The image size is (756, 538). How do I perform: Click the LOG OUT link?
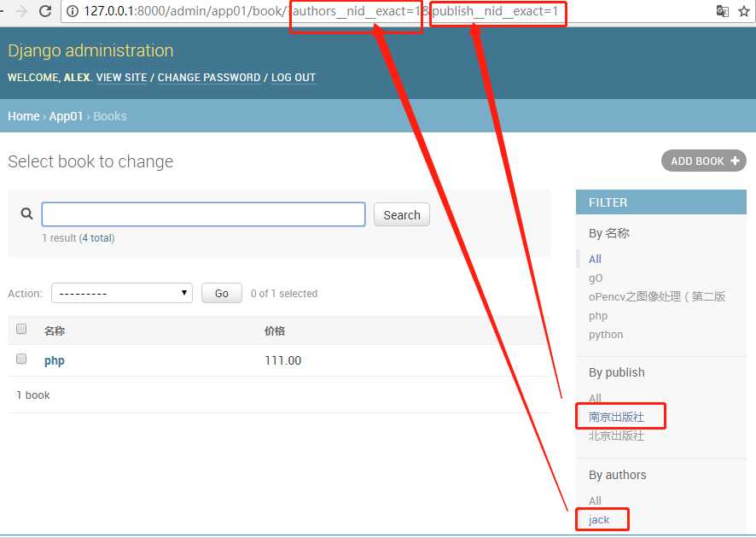pos(294,77)
